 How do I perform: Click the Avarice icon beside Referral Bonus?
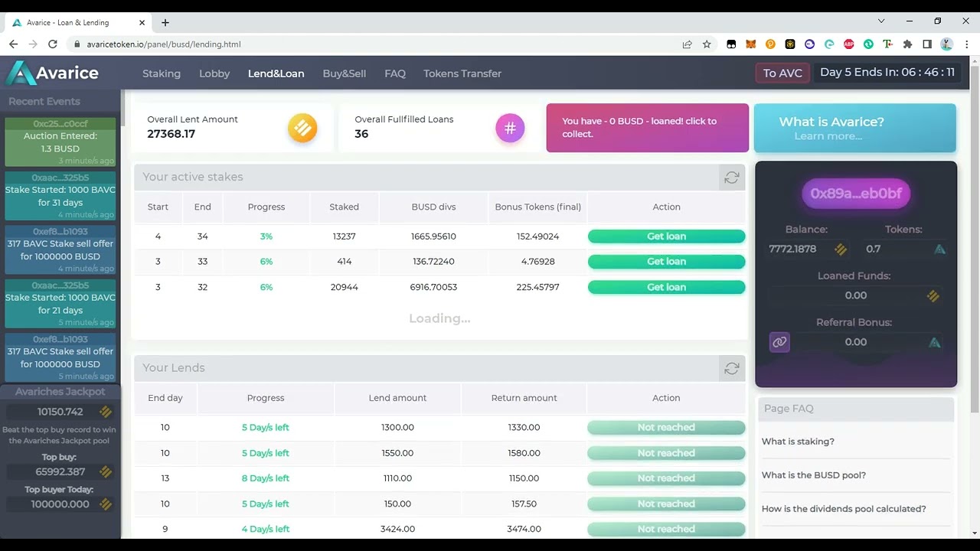pyautogui.click(x=934, y=342)
